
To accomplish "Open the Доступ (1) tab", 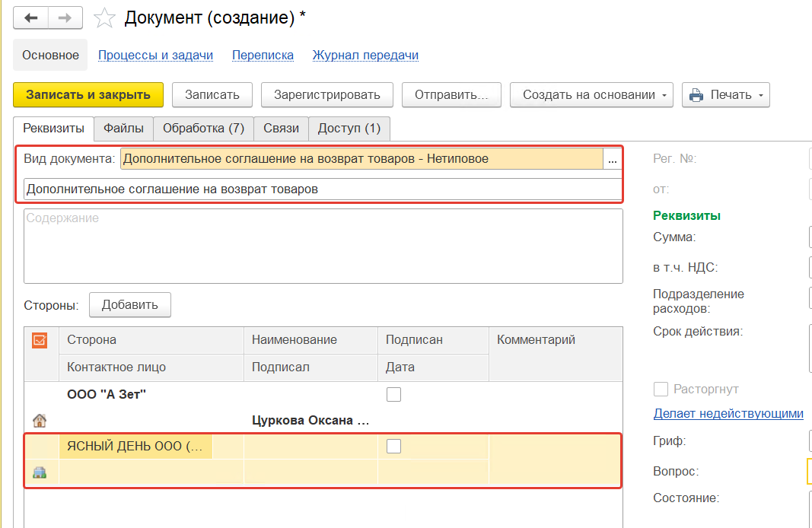I will pyautogui.click(x=349, y=129).
